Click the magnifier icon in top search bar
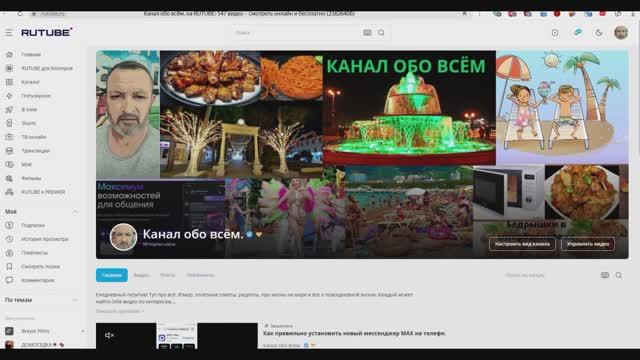Viewport: 640px width, 360px height. 381,33
